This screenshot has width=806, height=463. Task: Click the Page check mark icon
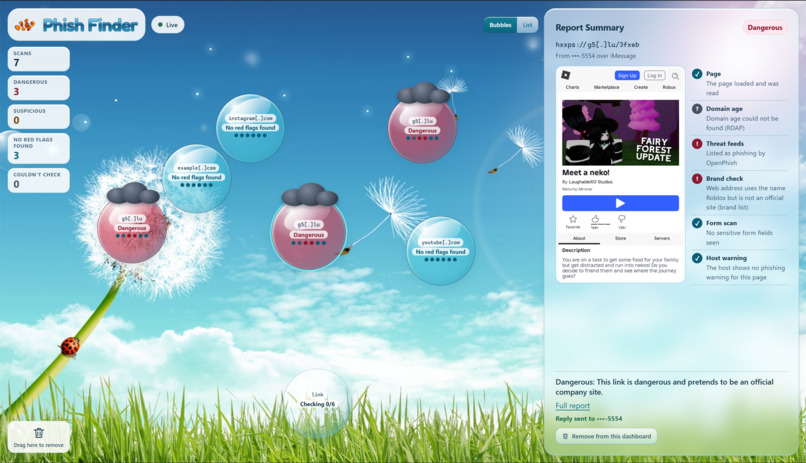pyautogui.click(x=697, y=74)
